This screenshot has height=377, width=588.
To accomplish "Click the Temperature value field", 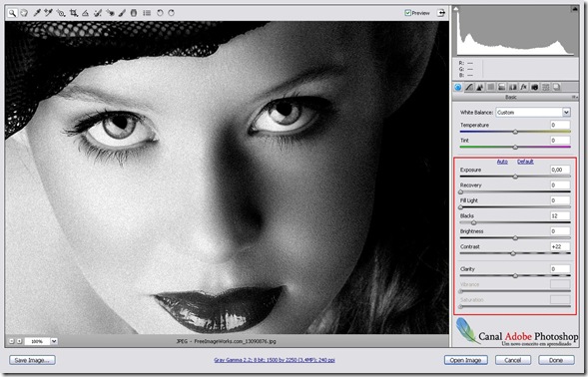I will coord(560,125).
